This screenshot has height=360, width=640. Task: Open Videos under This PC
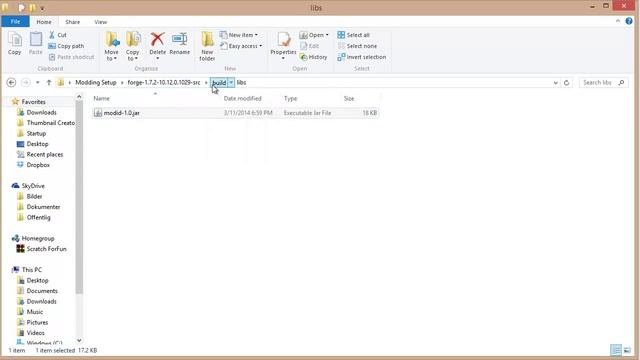click(36, 333)
